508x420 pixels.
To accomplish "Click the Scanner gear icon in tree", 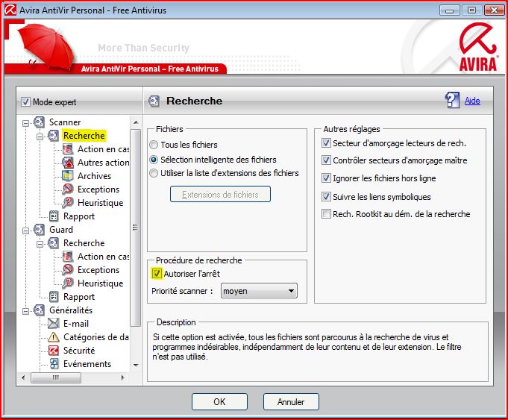I will click(x=39, y=122).
